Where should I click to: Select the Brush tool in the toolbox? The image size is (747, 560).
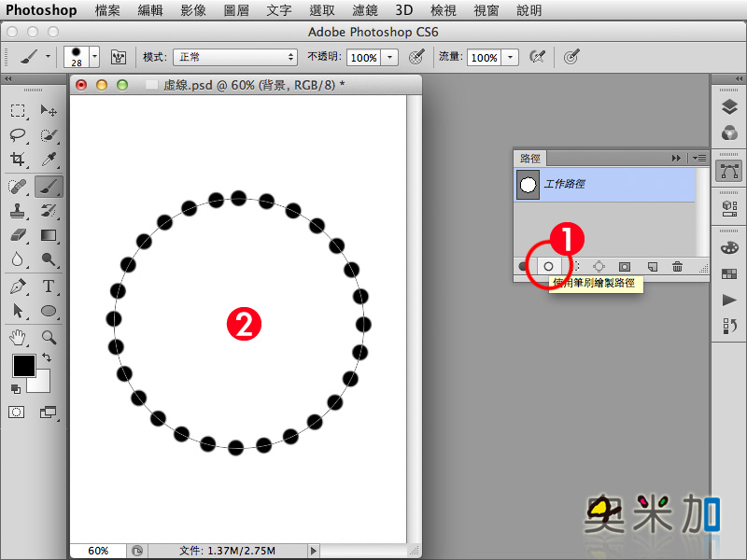[49, 186]
